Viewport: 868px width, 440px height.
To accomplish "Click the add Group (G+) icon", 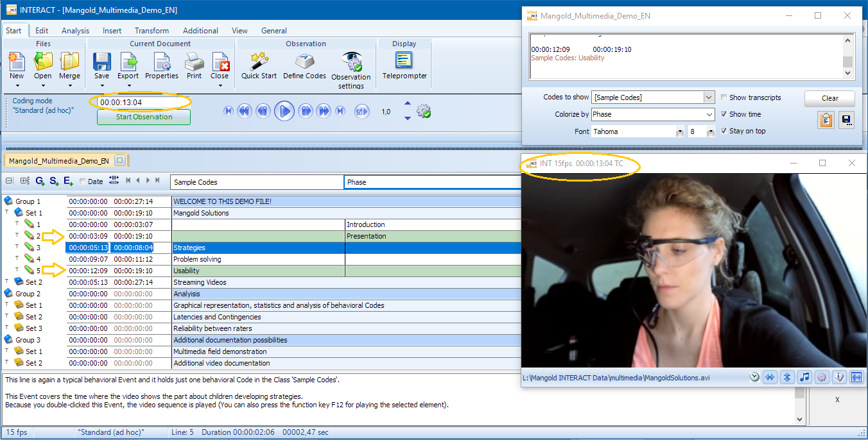I will [x=40, y=182].
